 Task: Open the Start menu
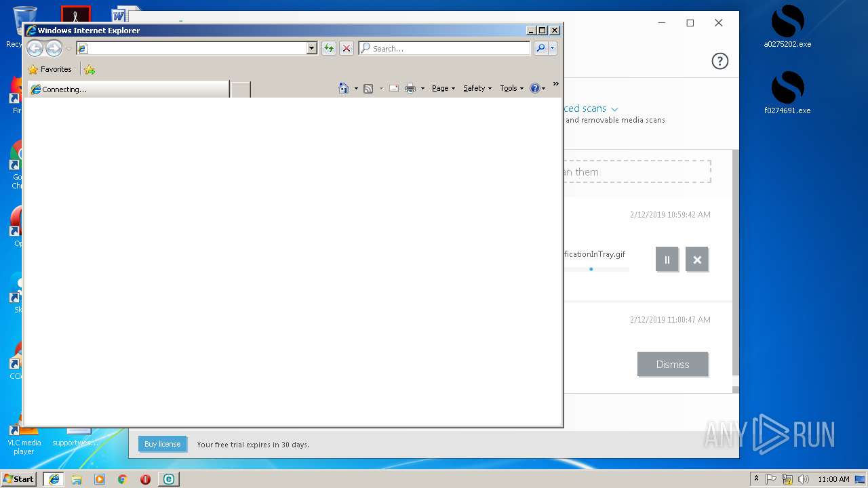(x=19, y=479)
